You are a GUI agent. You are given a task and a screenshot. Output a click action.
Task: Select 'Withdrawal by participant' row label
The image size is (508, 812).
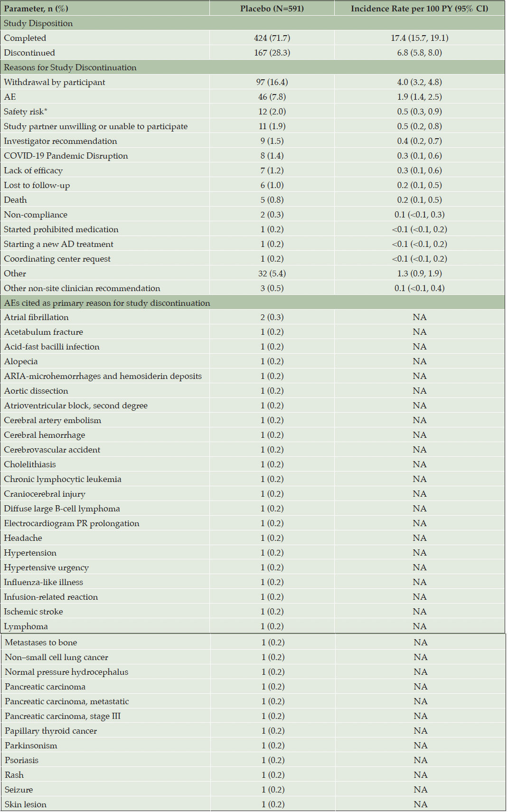55,82
